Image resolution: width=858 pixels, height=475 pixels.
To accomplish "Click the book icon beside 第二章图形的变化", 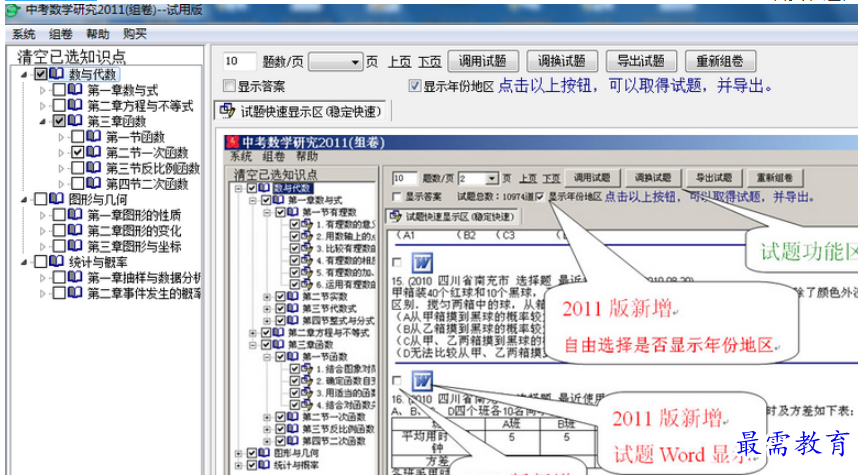I will tap(75, 230).
